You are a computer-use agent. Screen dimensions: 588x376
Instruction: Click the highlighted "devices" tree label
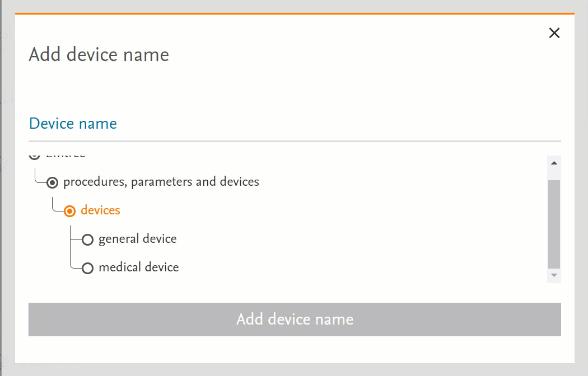coord(100,210)
